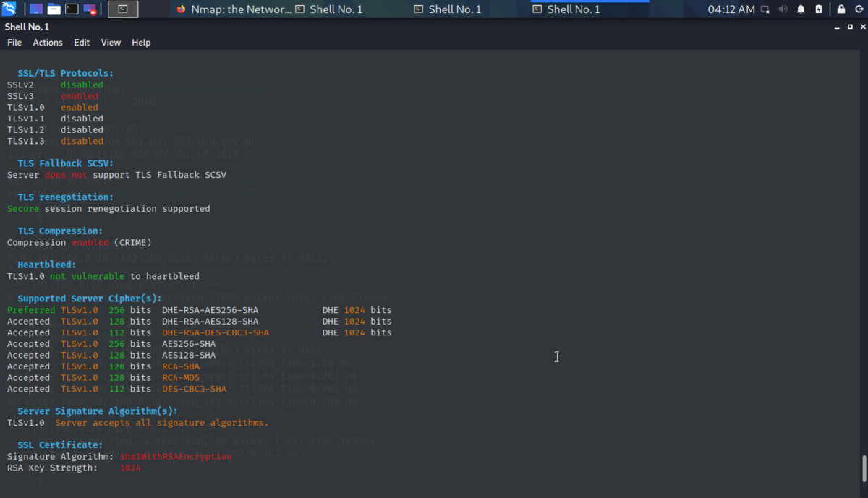868x498 pixels.
Task: Maximize the Shell No. 1 window
Action: click(x=848, y=27)
